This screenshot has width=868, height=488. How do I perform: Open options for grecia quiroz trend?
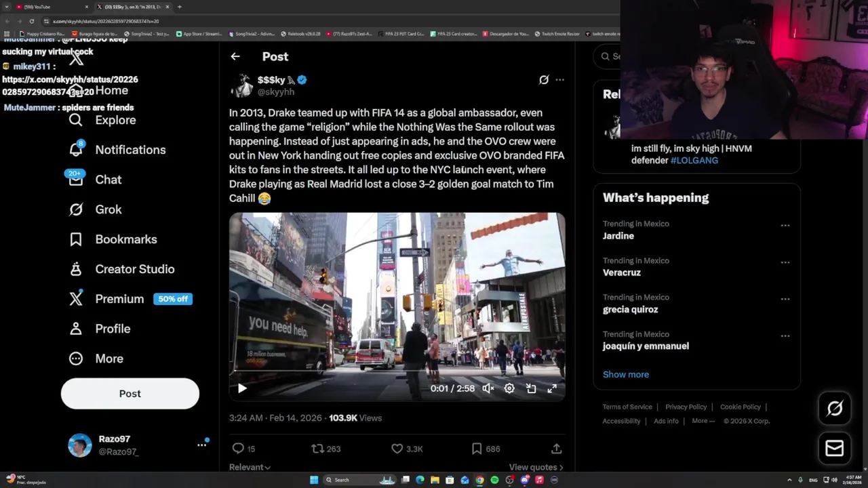coord(785,299)
